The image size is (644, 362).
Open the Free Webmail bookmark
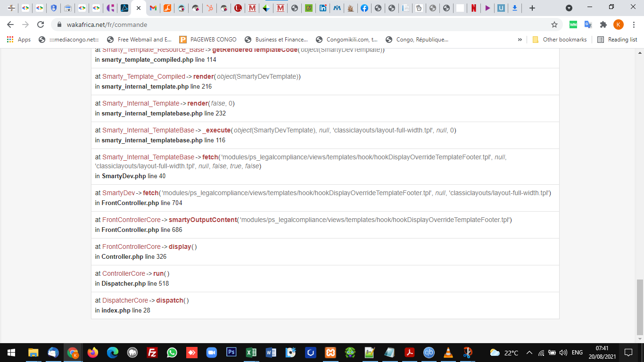coord(139,40)
